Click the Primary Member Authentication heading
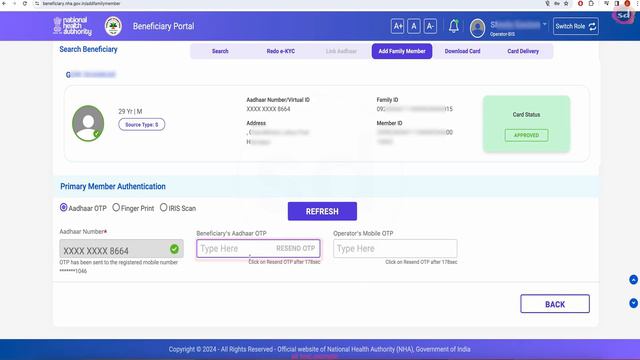The height and width of the screenshot is (360, 640). pyautogui.click(x=113, y=186)
